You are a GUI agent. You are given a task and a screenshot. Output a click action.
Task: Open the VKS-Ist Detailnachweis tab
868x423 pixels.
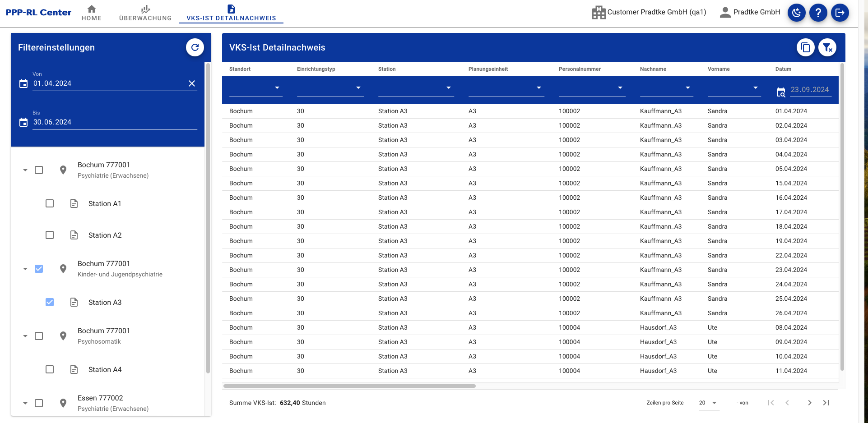pos(231,13)
